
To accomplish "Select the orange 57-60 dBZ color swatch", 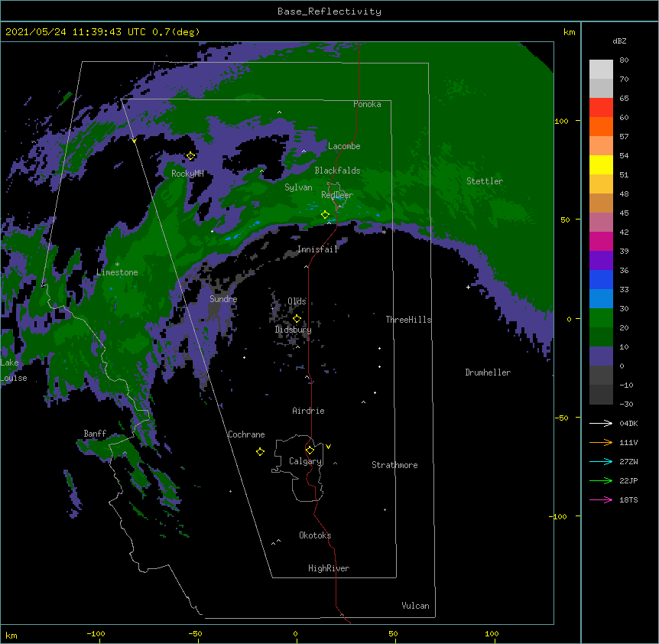I will [601, 126].
